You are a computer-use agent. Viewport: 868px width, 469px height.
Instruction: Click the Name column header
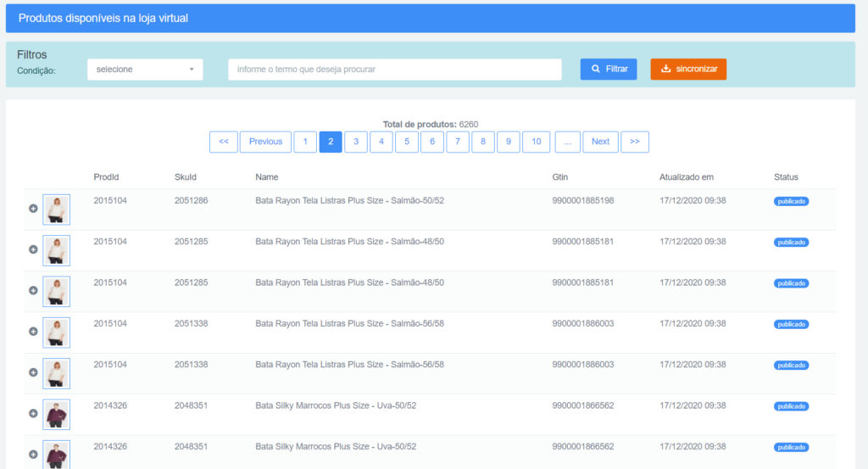[267, 177]
